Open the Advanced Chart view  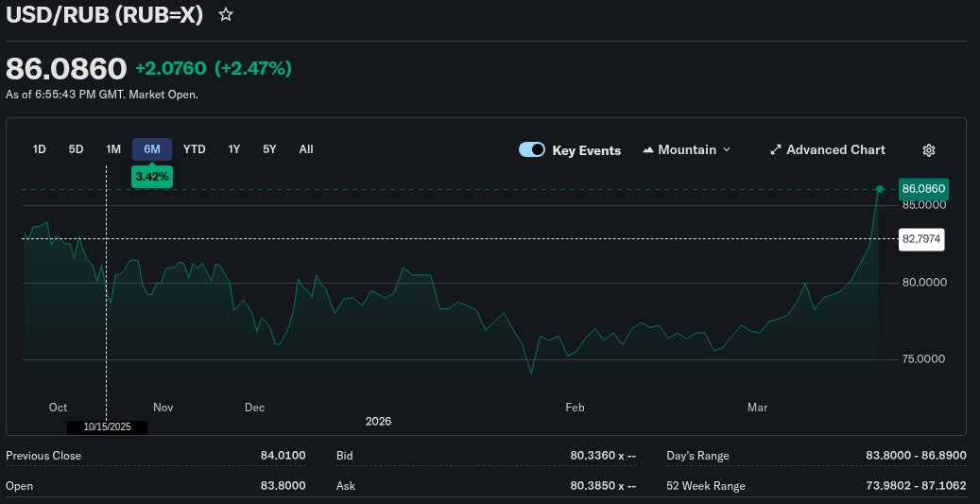[828, 150]
